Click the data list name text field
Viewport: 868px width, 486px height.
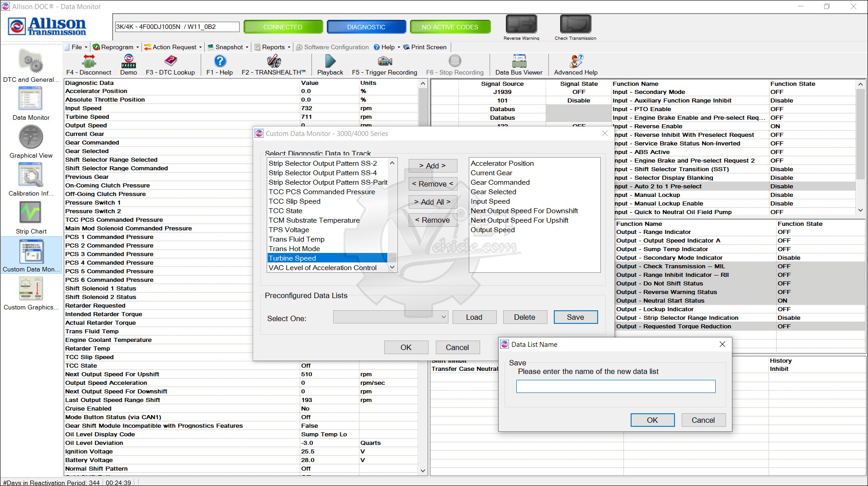615,386
